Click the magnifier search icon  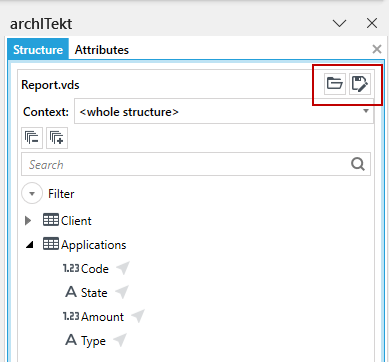click(x=358, y=164)
